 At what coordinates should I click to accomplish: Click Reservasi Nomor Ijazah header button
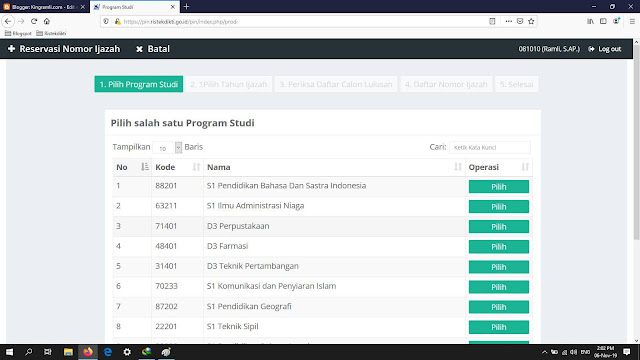pos(64,49)
